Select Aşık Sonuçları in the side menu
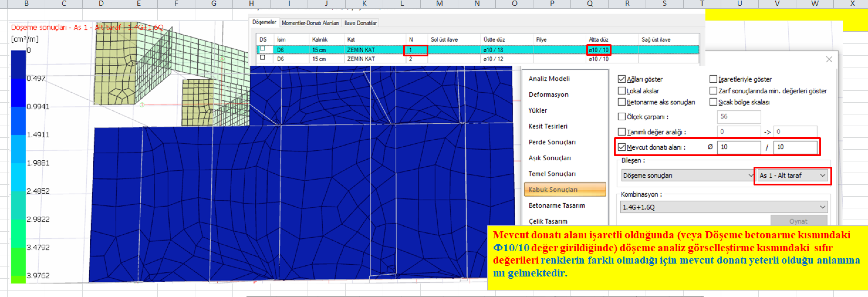Image resolution: width=868 pixels, height=297 pixels. point(549,158)
